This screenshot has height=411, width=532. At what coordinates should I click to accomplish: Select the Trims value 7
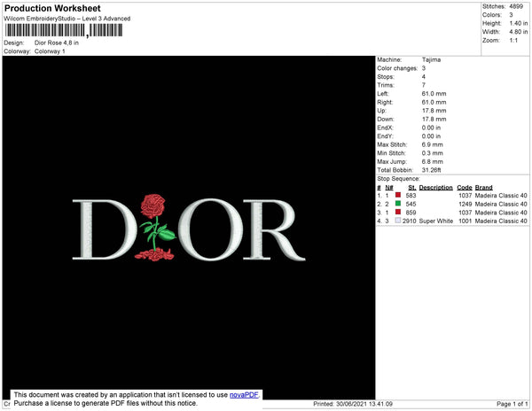pyautogui.click(x=424, y=85)
